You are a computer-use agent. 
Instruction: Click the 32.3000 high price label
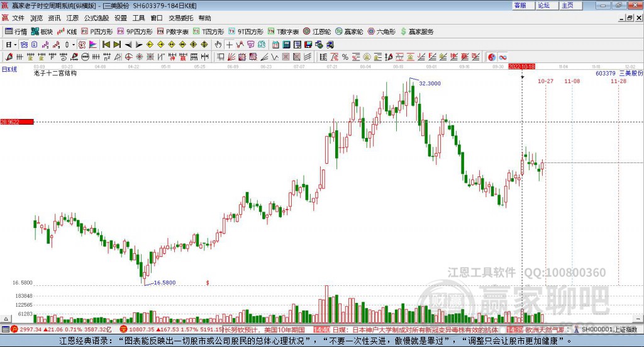(x=430, y=84)
